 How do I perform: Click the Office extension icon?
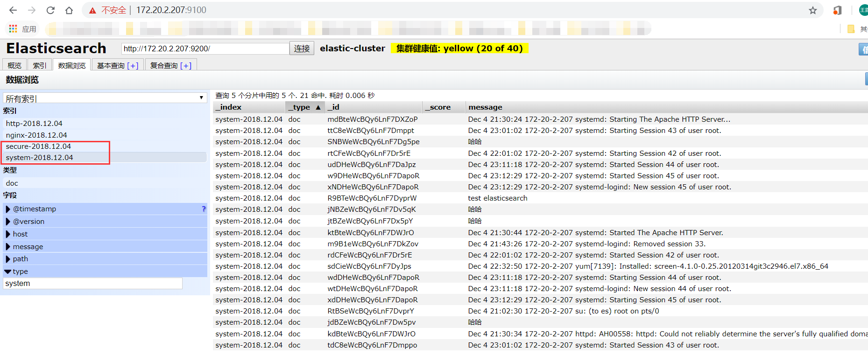pyautogui.click(x=838, y=10)
